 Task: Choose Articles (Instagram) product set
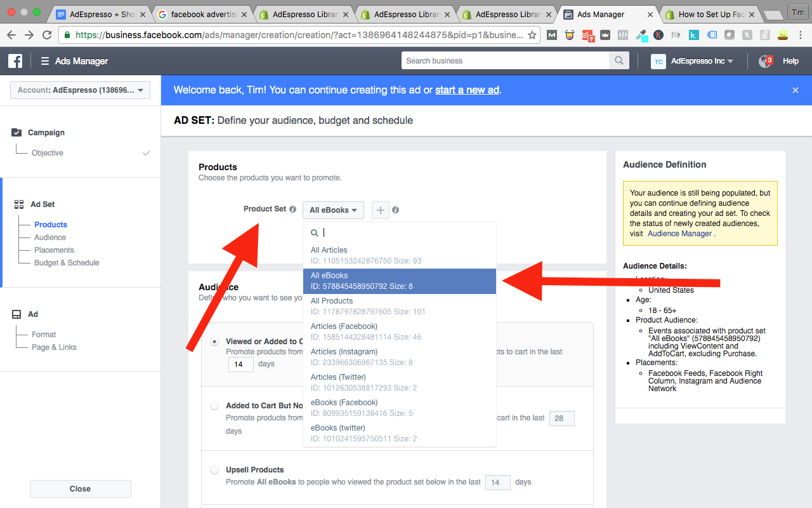pos(400,357)
